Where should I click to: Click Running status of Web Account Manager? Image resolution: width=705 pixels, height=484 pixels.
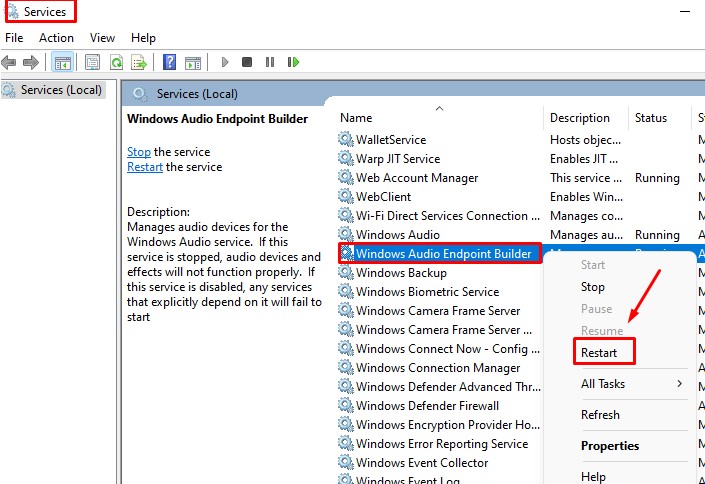coord(657,178)
